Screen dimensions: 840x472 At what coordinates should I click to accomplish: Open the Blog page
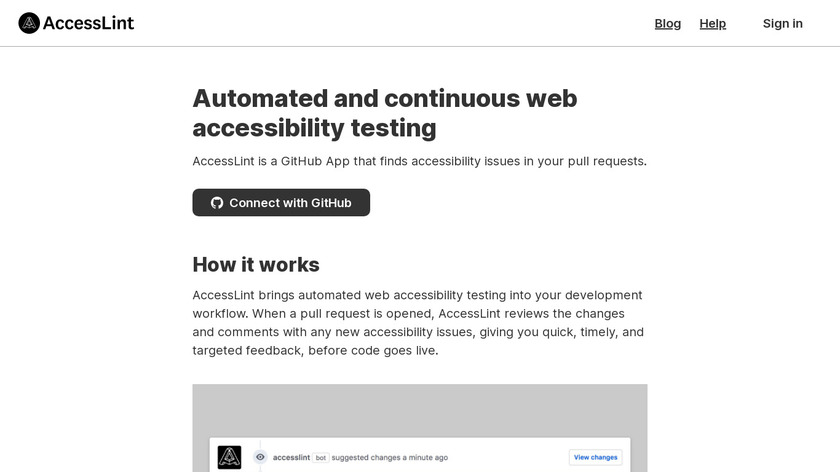(x=668, y=23)
